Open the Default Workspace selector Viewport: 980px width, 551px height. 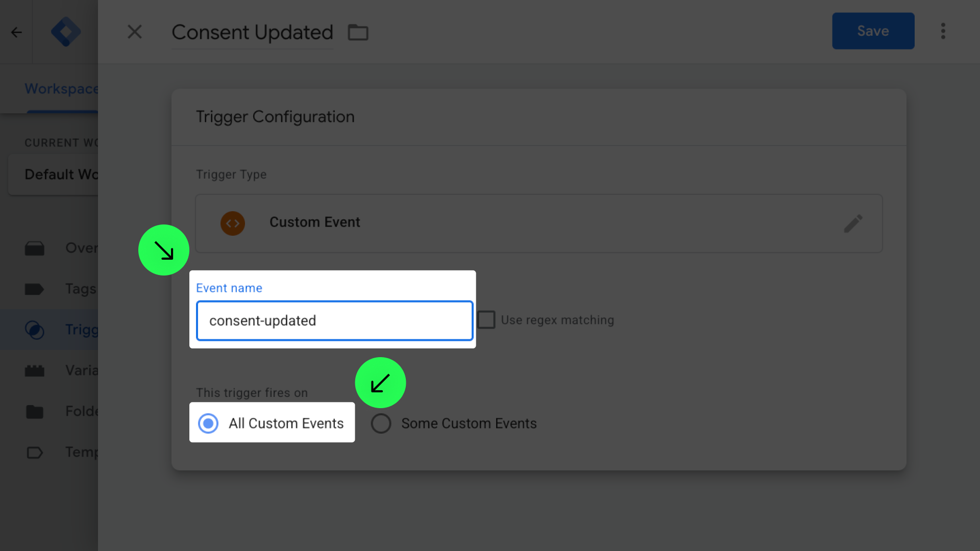(56, 174)
